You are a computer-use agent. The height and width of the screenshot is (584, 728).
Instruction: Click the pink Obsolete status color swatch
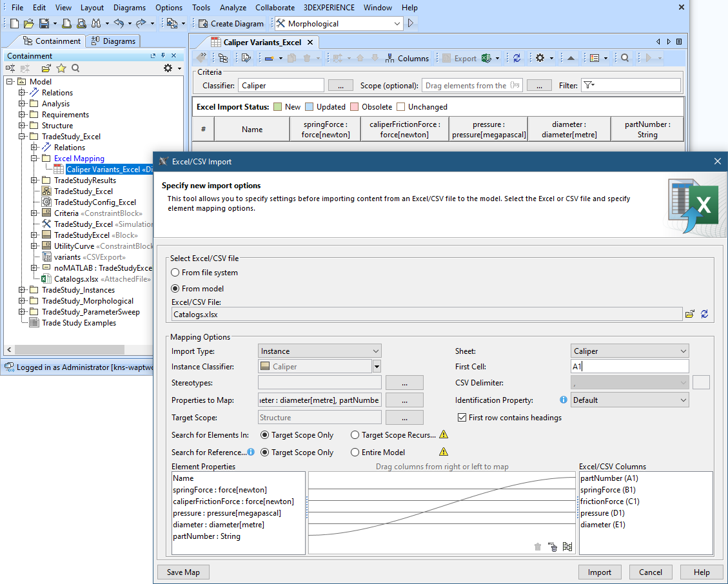354,107
